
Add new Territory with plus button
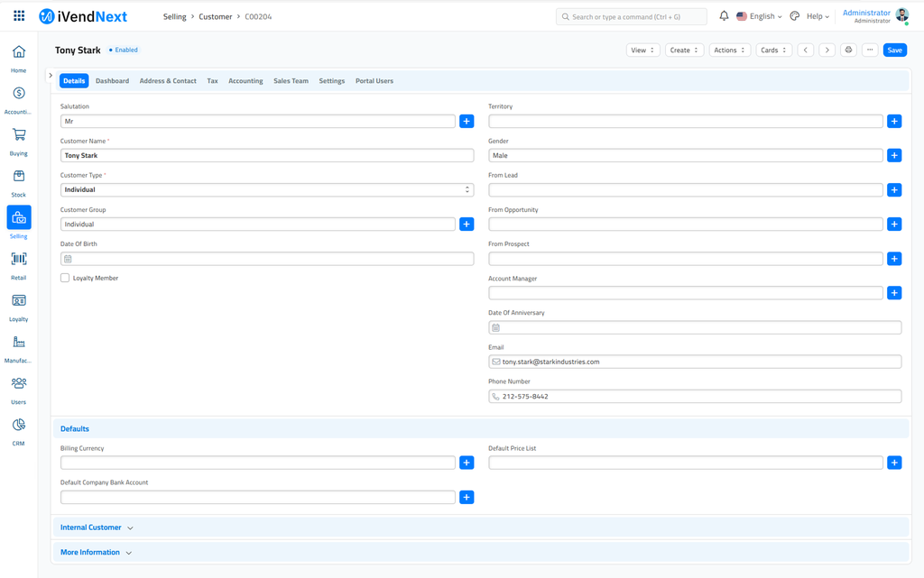coord(893,121)
